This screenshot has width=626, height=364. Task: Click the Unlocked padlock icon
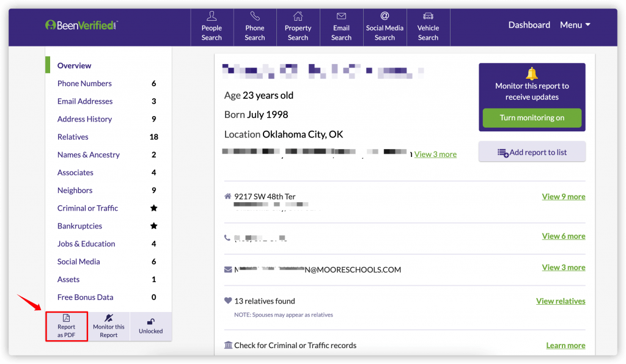(x=151, y=322)
